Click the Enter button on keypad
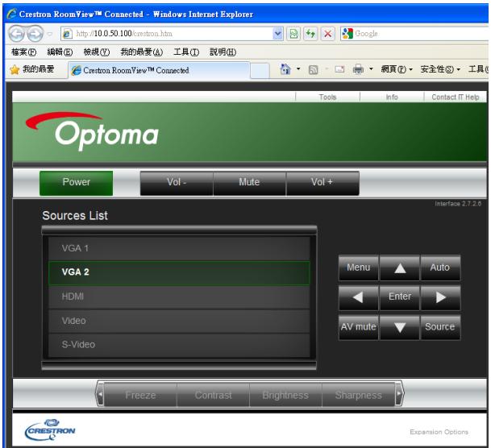The image size is (491, 448). click(400, 297)
